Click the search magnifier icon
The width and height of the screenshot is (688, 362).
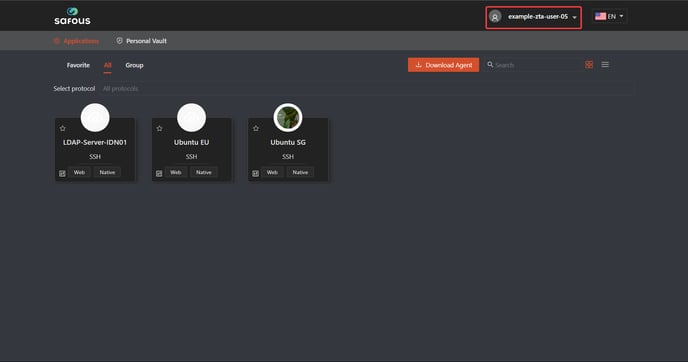[x=490, y=65]
